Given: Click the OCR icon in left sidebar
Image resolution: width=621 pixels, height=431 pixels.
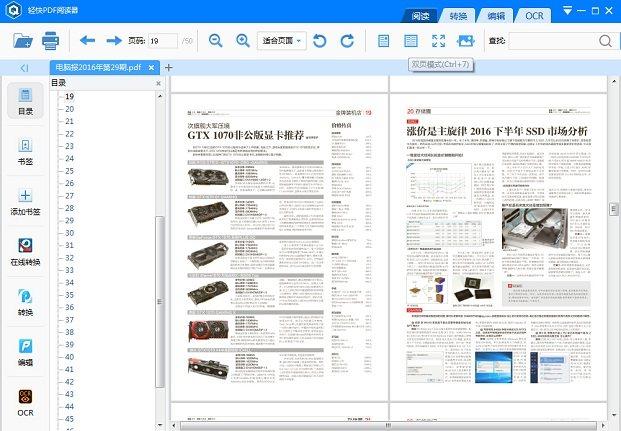Looking at the screenshot, I should 25,402.
